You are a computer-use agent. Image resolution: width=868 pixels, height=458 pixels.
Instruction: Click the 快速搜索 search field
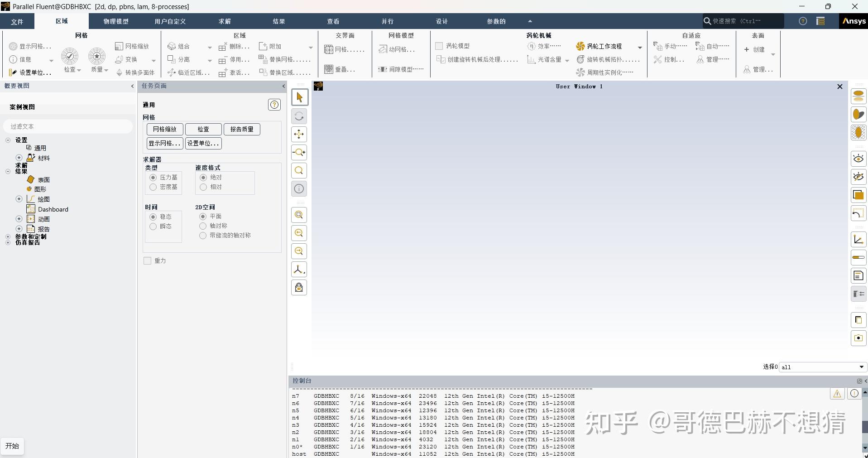click(743, 21)
